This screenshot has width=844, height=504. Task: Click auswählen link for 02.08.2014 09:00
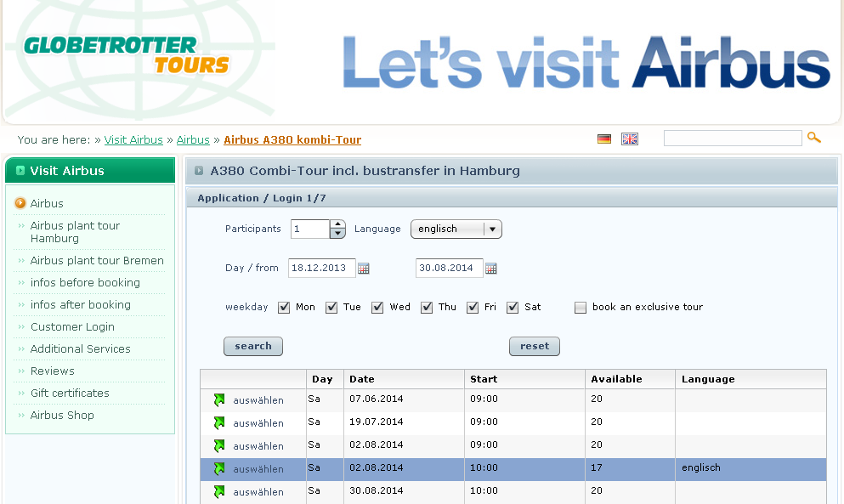click(x=258, y=446)
